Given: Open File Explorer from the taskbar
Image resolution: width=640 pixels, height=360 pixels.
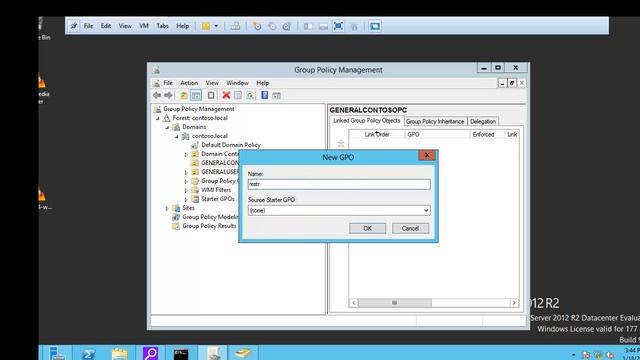Looking at the screenshot, I should pos(119,353).
